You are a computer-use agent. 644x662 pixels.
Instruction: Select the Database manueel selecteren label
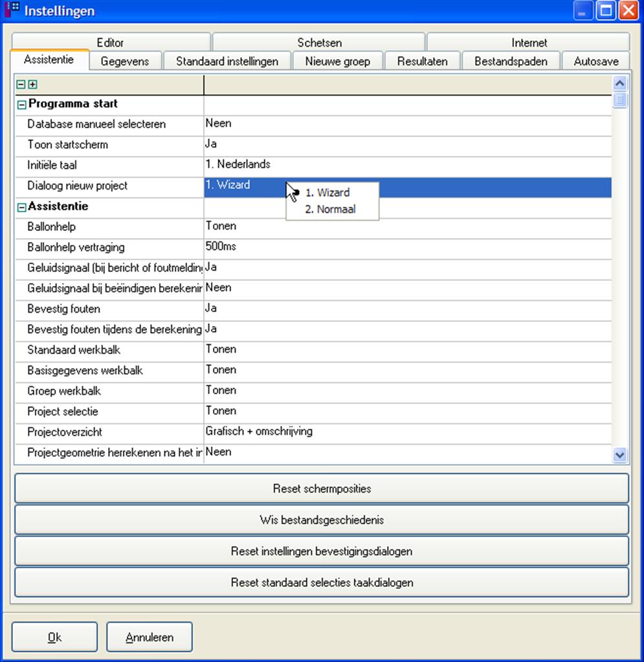(x=96, y=124)
